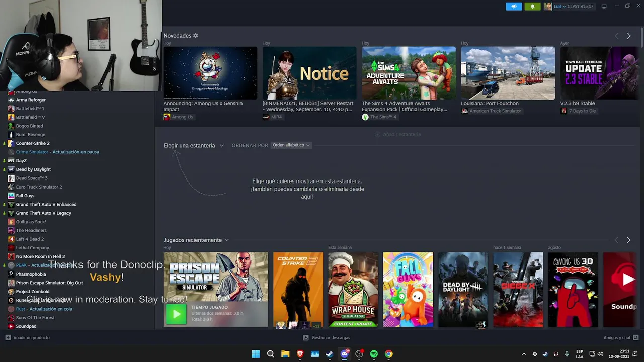Open Sims 4 Adventure Awaits news thumbnail
644x362 pixels.
click(x=409, y=73)
